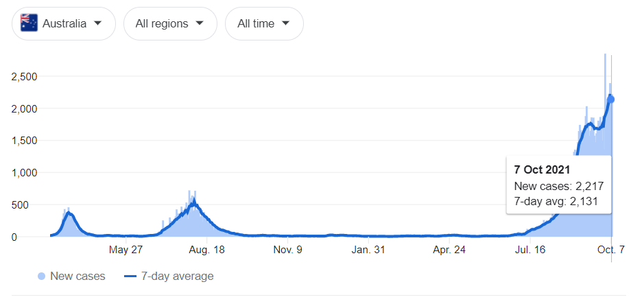Open the Australia country dropdown
The width and height of the screenshot is (644, 306).
click(64, 23)
